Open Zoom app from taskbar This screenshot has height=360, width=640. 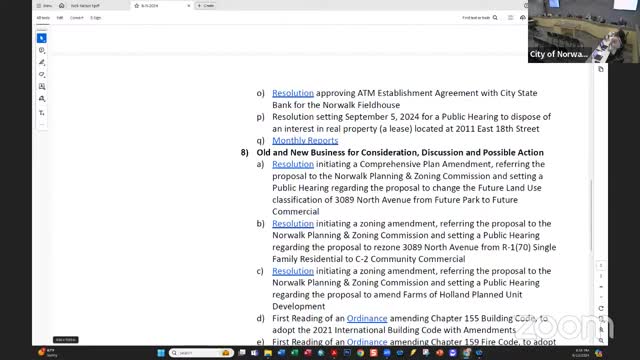387,353
